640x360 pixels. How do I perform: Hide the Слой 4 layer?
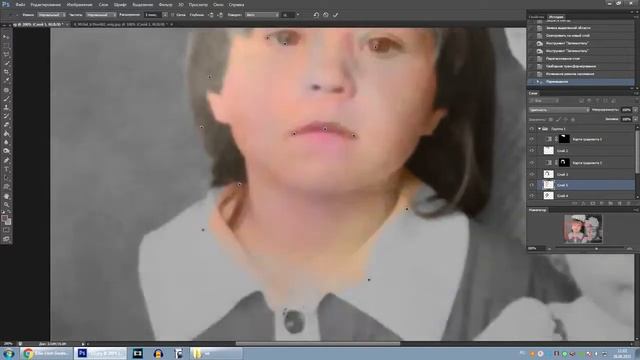[531, 196]
